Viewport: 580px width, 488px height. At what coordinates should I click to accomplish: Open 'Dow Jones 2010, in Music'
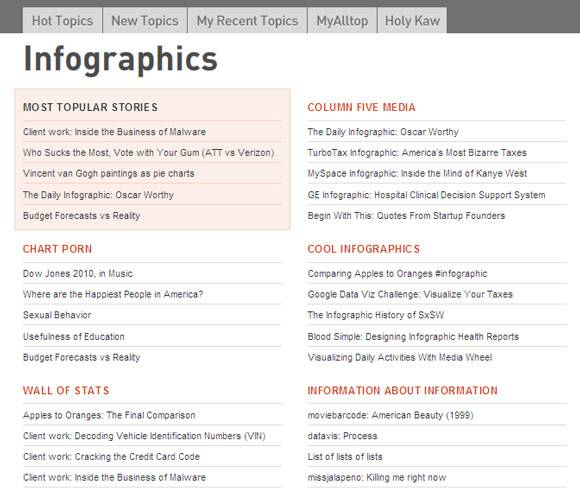(78, 273)
